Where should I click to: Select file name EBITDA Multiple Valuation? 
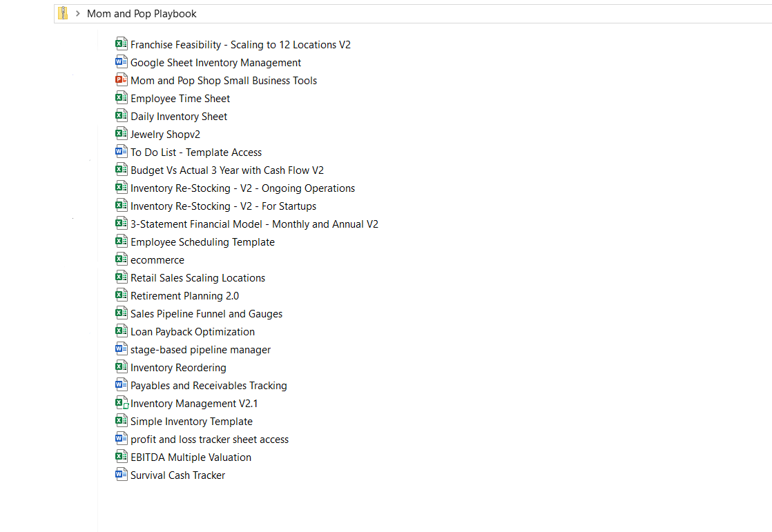tap(191, 457)
